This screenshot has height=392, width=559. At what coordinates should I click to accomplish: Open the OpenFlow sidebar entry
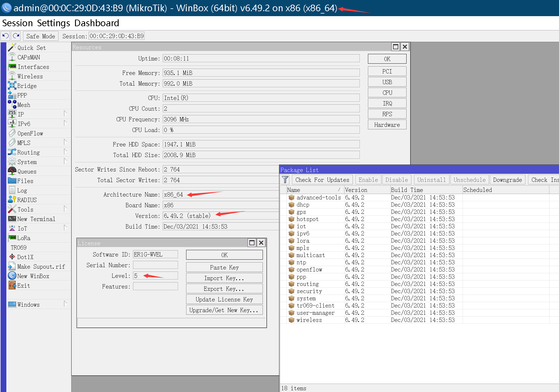(x=30, y=133)
